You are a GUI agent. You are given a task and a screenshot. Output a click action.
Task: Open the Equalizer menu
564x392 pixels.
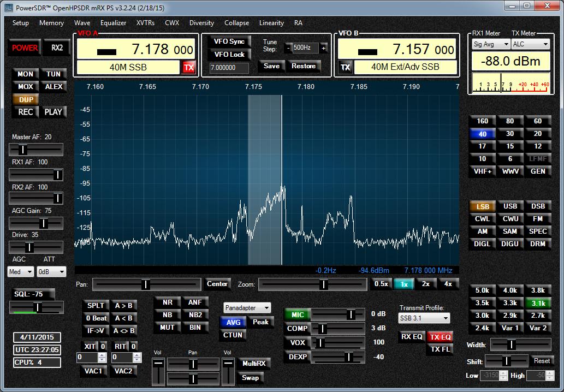coord(114,22)
